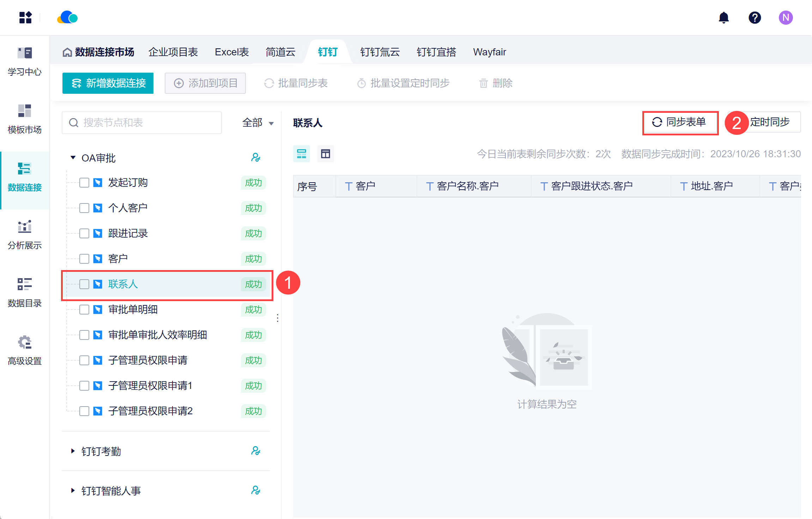Select checkbox next to 审批单明细

pyautogui.click(x=84, y=310)
